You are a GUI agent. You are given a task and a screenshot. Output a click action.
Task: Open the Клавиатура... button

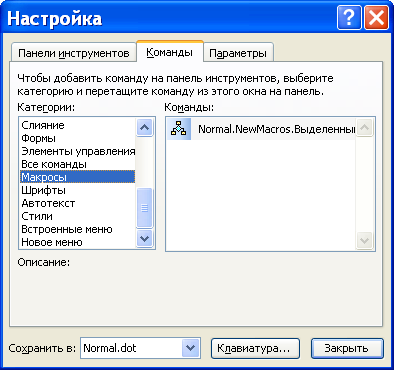coord(255,348)
